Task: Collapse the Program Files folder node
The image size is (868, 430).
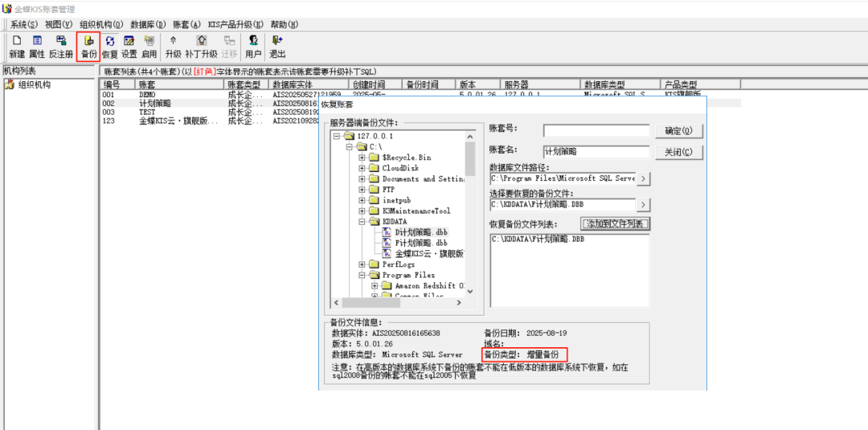Action: coord(362,275)
